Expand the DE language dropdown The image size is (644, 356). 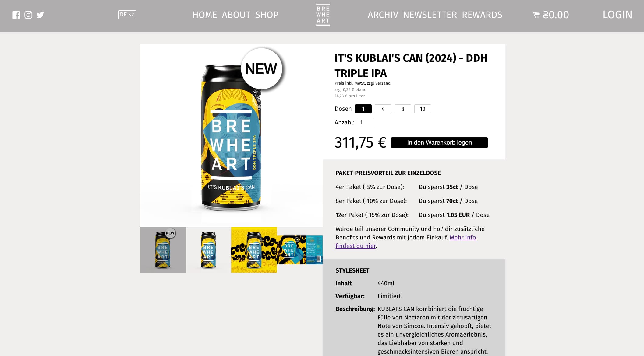pyautogui.click(x=127, y=15)
